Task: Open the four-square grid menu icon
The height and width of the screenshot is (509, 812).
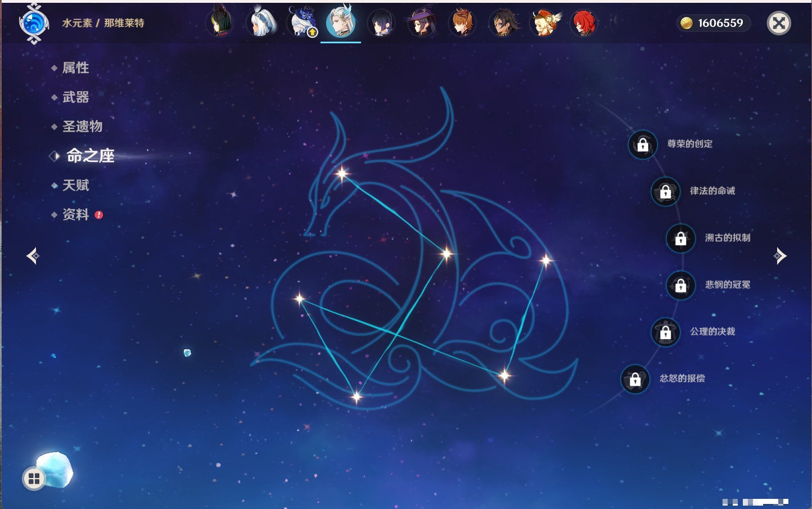Action: (34, 479)
